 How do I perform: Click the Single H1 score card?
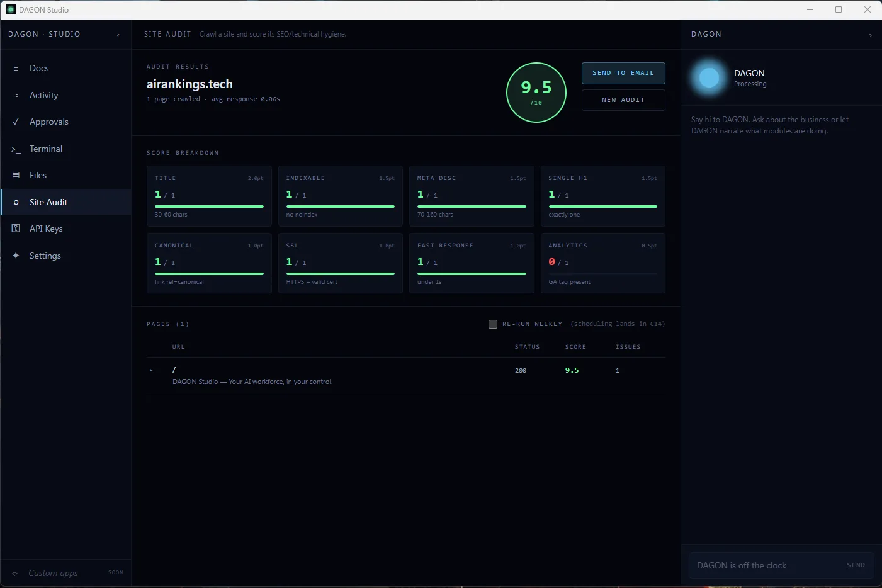tap(602, 196)
